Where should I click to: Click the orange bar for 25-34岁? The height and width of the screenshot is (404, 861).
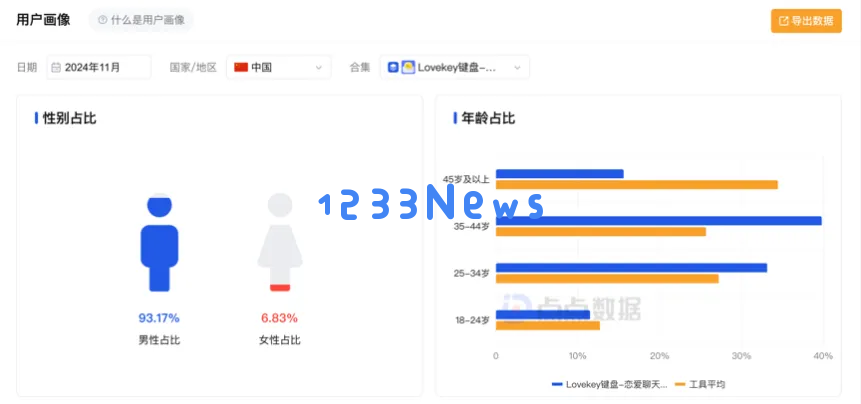pos(607,279)
